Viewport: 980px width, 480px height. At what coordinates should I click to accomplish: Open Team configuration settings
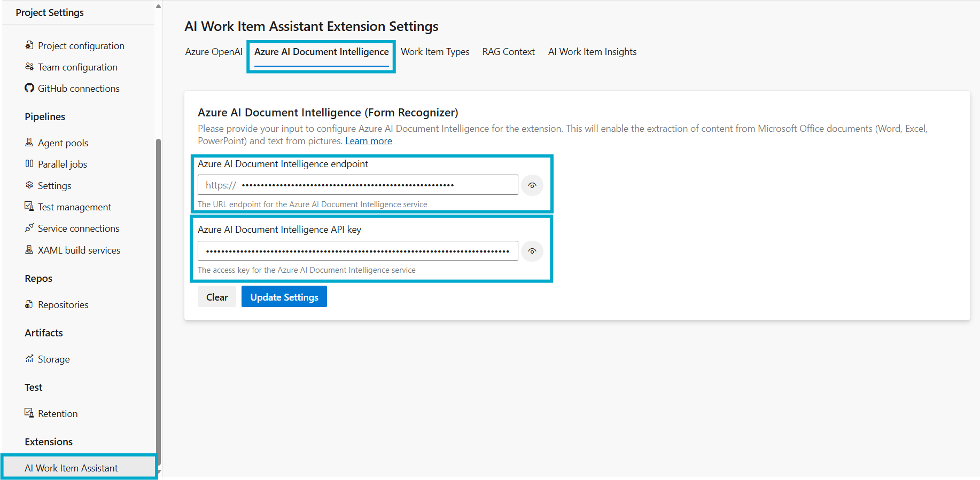(x=77, y=67)
